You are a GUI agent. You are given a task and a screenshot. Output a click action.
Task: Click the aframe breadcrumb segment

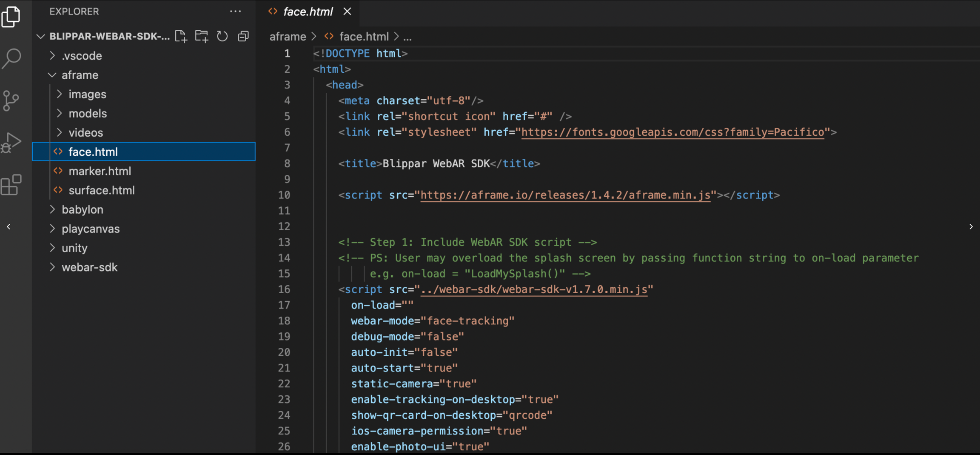(x=288, y=37)
